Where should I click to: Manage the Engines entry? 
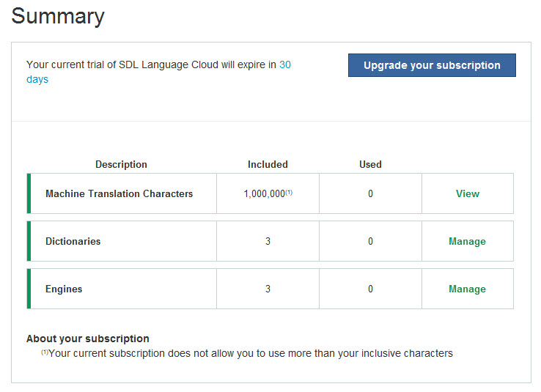467,289
